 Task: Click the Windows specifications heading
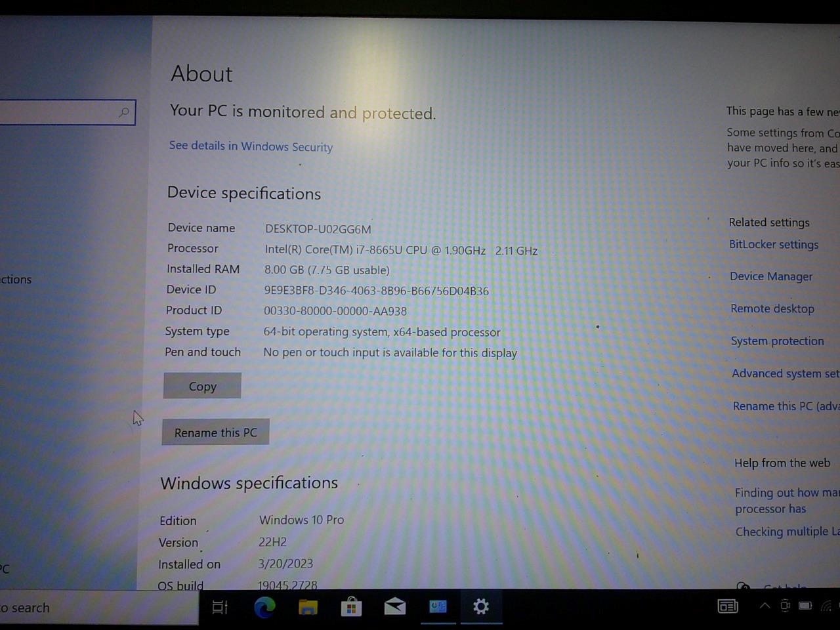249,483
